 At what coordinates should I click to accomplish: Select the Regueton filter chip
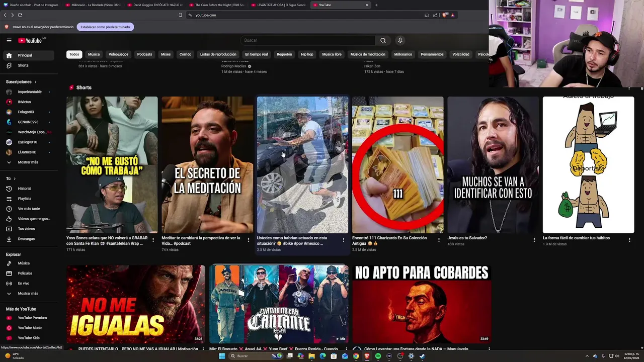(x=284, y=54)
